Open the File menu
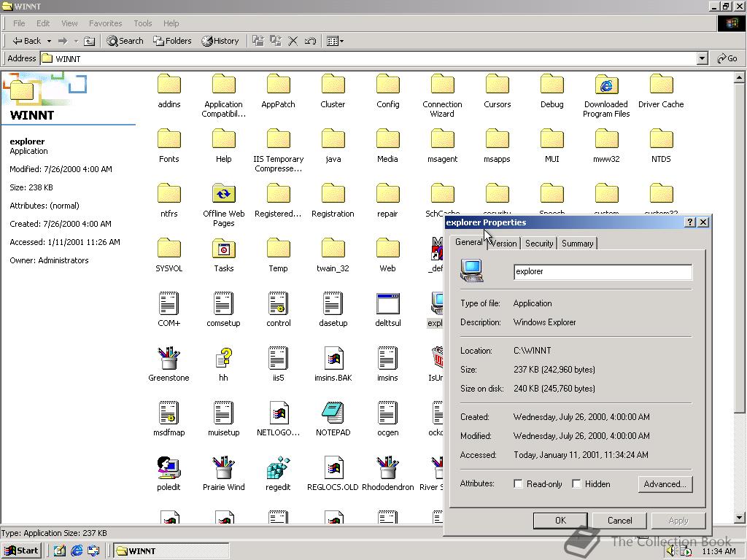The width and height of the screenshot is (747, 560). [19, 23]
